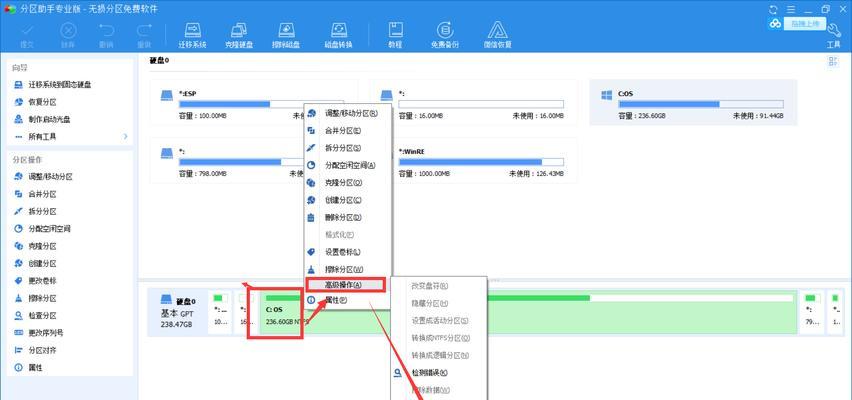
Task: Open the 擦除磁盘 wipe disk tool
Action: point(286,35)
